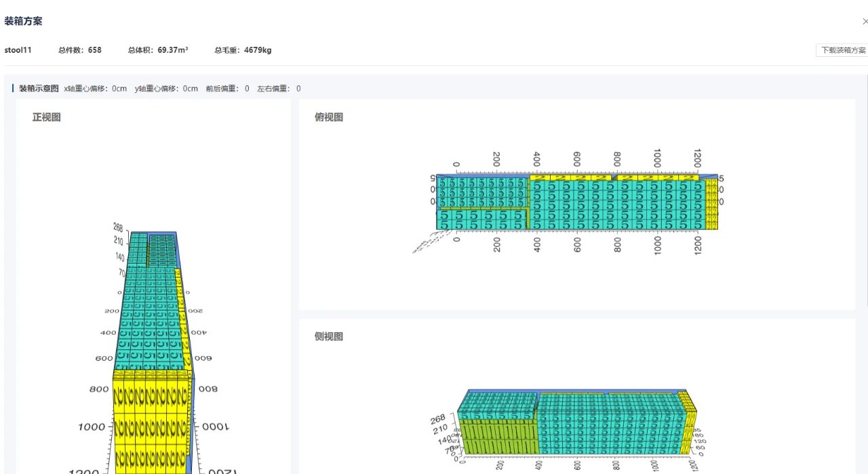The height and width of the screenshot is (474, 868).
Task: Click the 1200 axis mark in the top view
Action: pos(698,157)
